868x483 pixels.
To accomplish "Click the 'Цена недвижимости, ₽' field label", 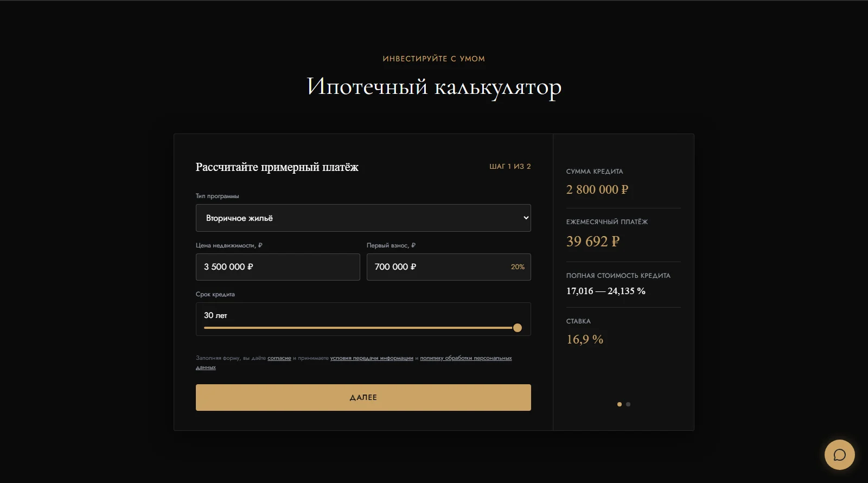I will 229,245.
